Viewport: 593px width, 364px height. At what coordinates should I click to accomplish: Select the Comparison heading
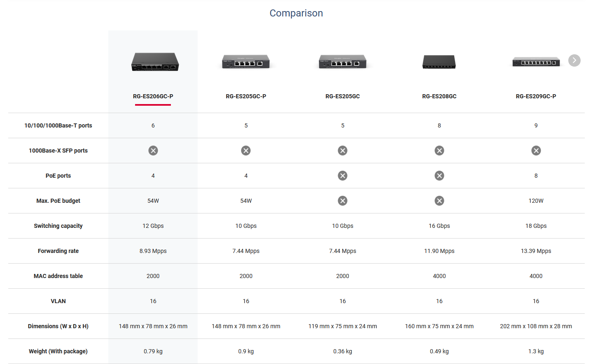pos(296,13)
